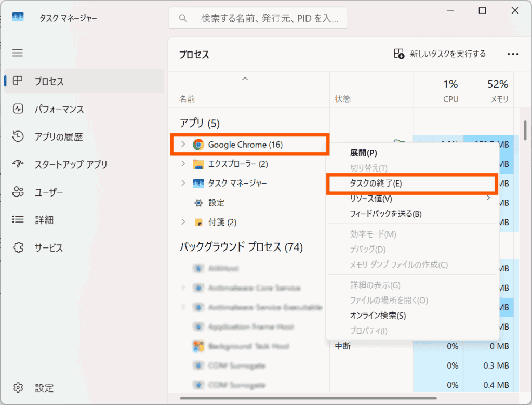
Task: Click the サービス puzzle gear icon
Action: tap(18, 247)
